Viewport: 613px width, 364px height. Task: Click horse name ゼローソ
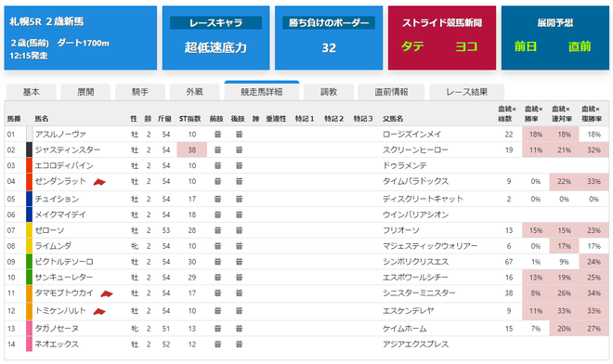[49, 230]
